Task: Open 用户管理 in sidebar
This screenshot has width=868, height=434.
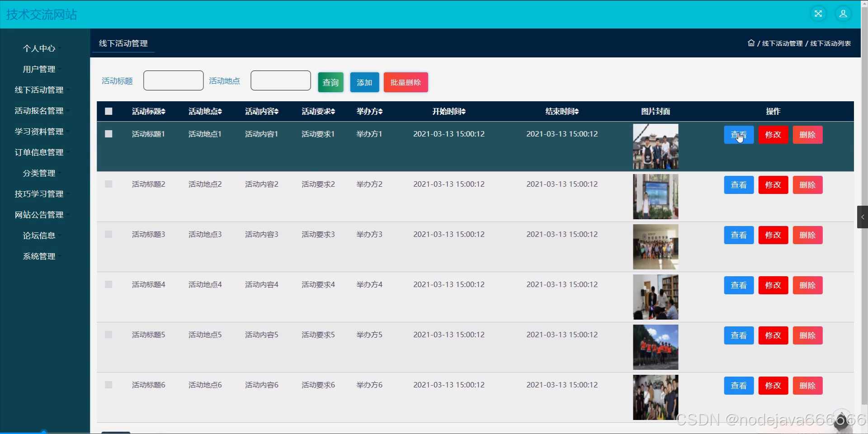Action: click(x=39, y=69)
